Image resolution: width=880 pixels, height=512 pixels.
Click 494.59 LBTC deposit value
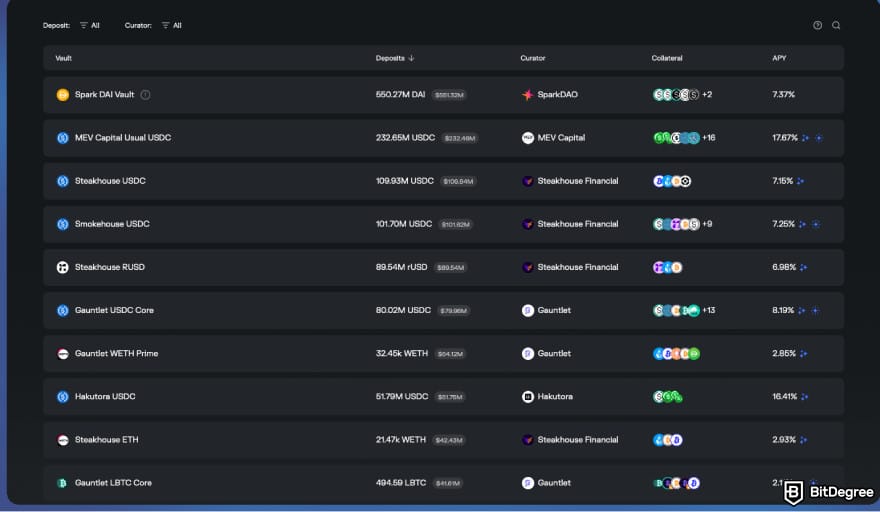coord(401,483)
